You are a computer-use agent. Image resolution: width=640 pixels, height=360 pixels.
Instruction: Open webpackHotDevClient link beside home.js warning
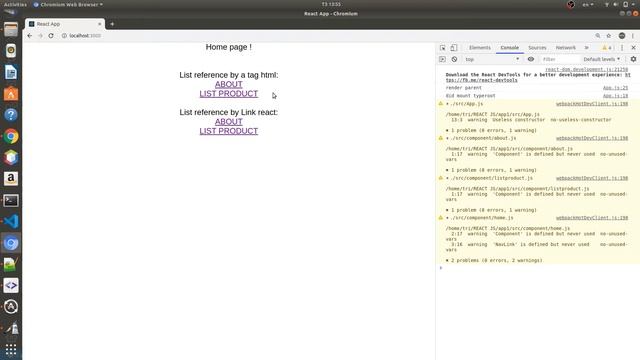592,218
